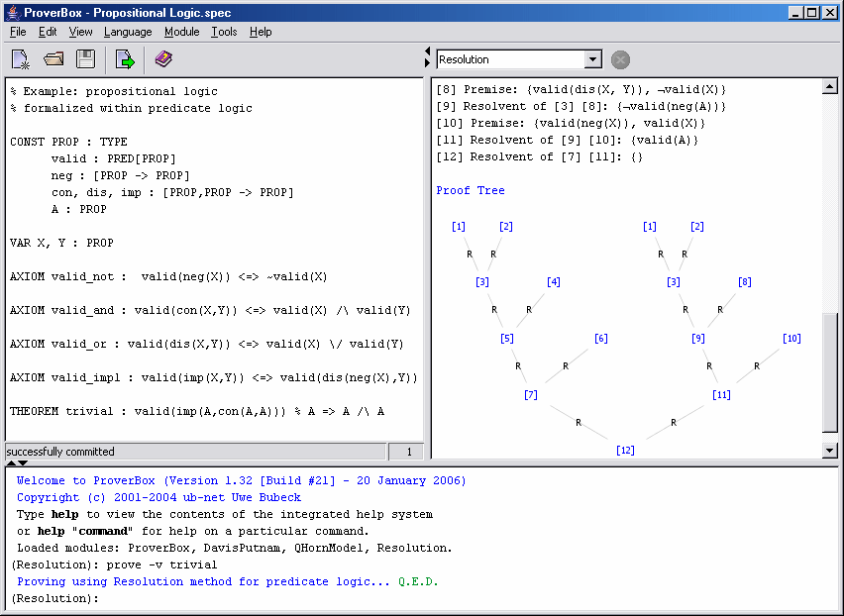Viewport: 844px width, 616px height.
Task: Click the 'AXIOM valid_and' line
Action: pos(210,310)
